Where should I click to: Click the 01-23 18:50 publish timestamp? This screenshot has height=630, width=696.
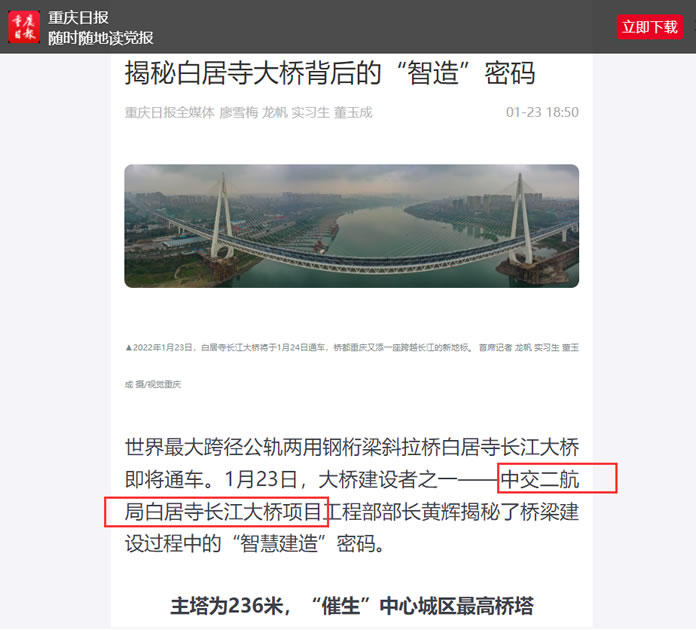click(542, 112)
